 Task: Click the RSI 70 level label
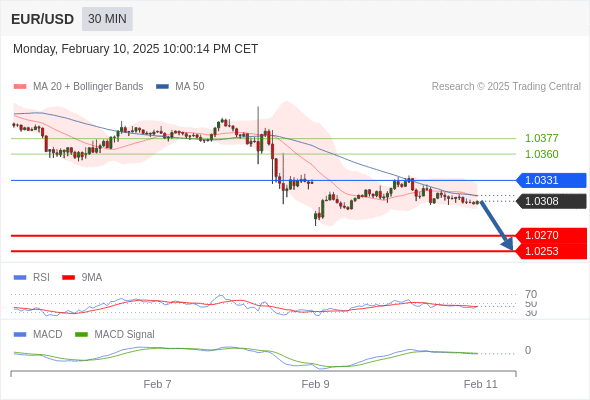531,294
